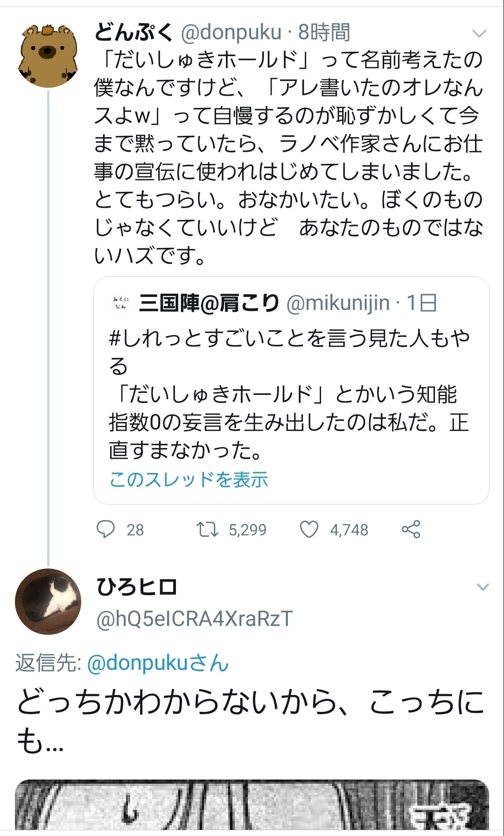504x836 pixels.
Task: Click 三国陣's small avatar in quoted tweet
Action: pos(120,303)
